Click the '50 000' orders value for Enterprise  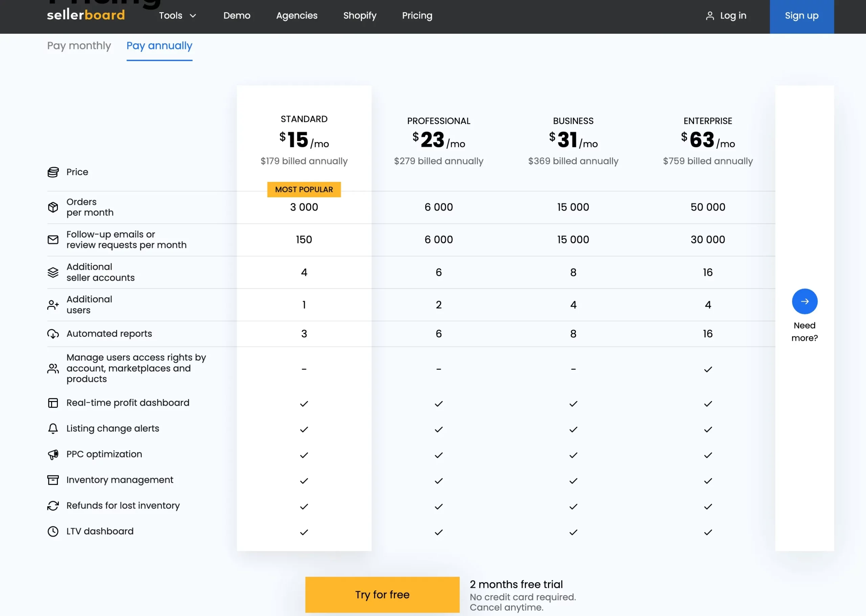click(708, 207)
